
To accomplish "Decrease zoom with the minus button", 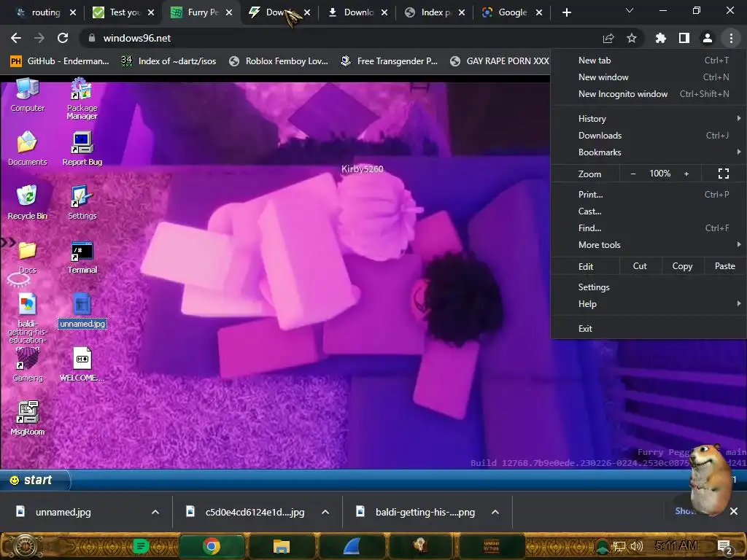I will 633,174.
